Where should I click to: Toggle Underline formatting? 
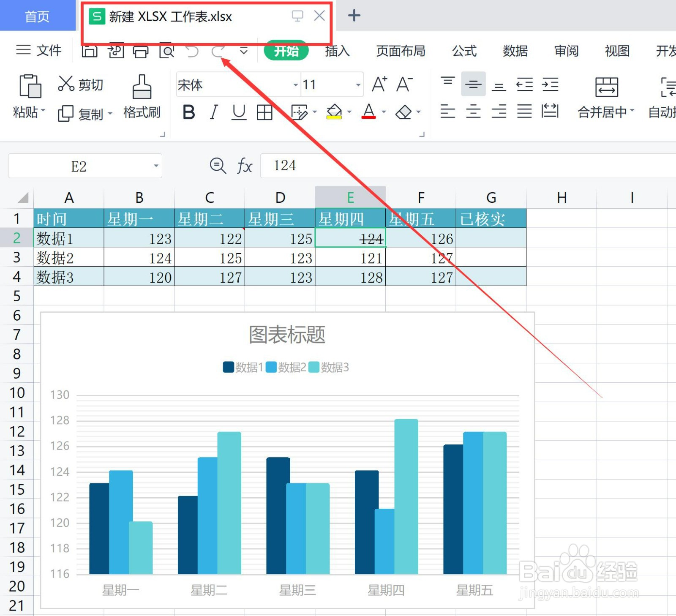[x=239, y=112]
